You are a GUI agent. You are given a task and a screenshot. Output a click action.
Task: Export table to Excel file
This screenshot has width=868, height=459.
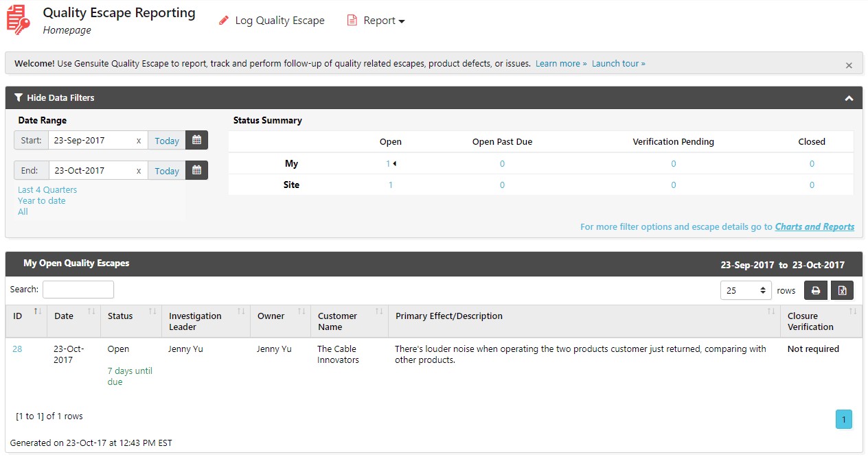(x=842, y=290)
